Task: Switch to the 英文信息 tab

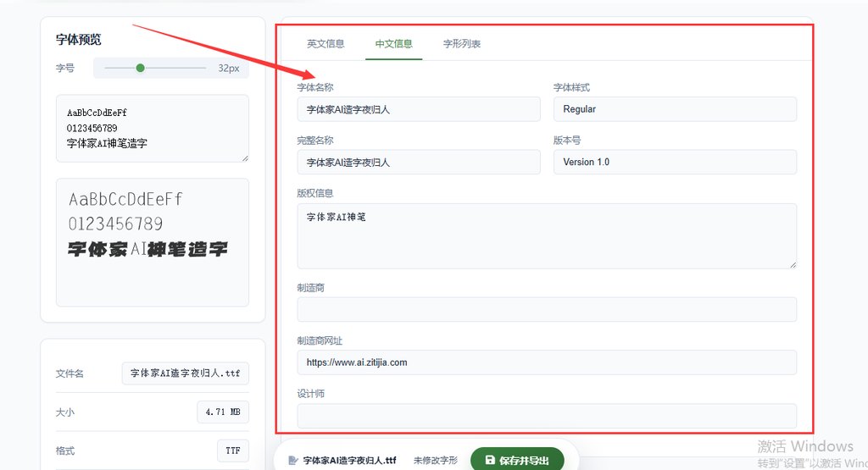Action: point(325,44)
